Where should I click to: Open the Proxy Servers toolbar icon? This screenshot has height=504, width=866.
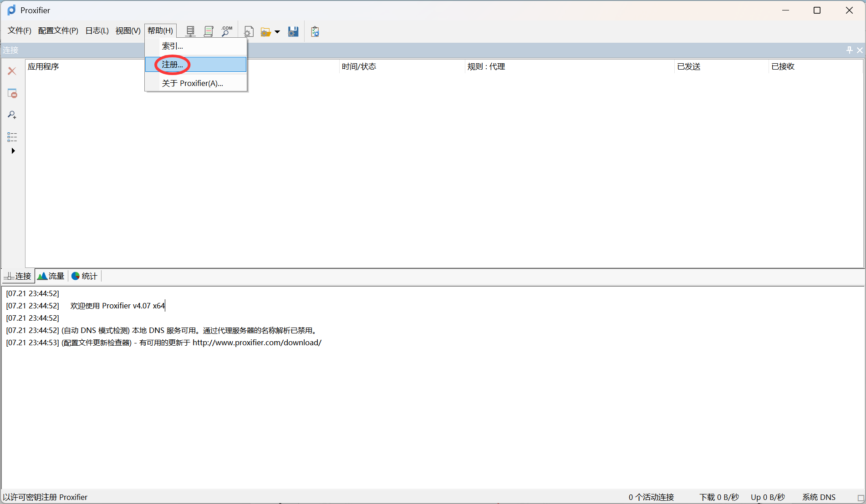tap(190, 31)
